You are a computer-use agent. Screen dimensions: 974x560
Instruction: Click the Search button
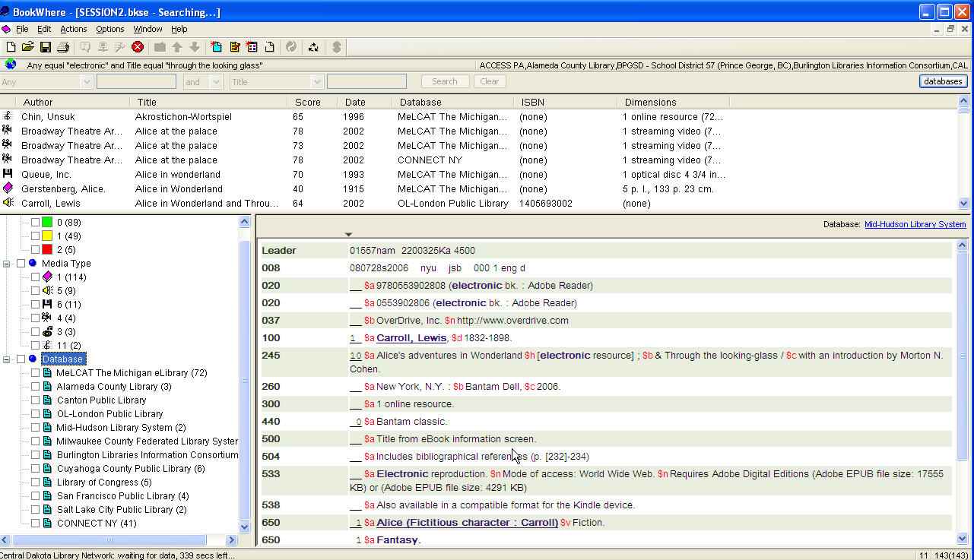[445, 81]
